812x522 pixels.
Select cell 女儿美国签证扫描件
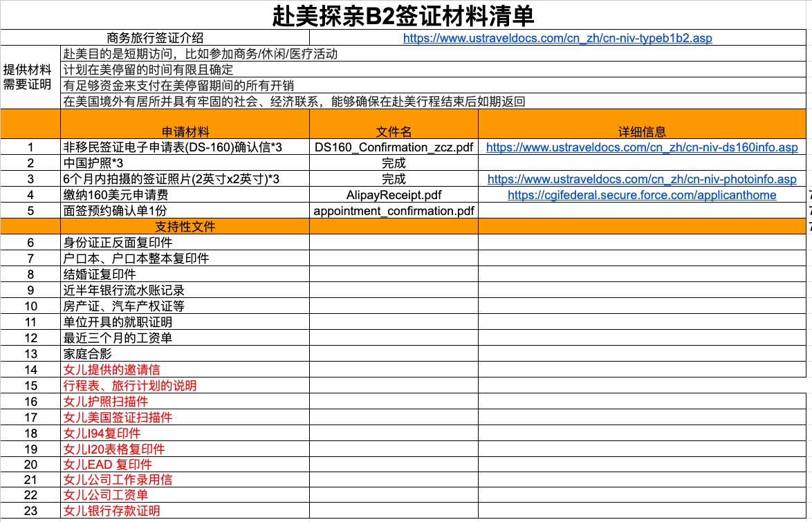click(185, 418)
